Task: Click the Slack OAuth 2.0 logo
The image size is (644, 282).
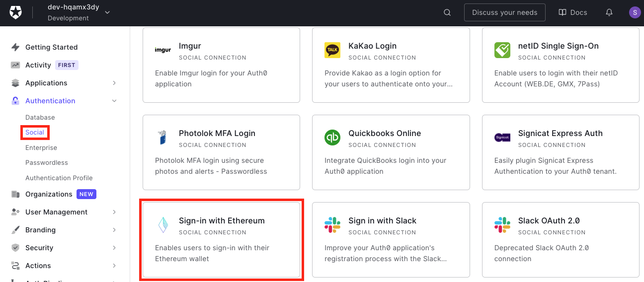Action: [x=502, y=225]
